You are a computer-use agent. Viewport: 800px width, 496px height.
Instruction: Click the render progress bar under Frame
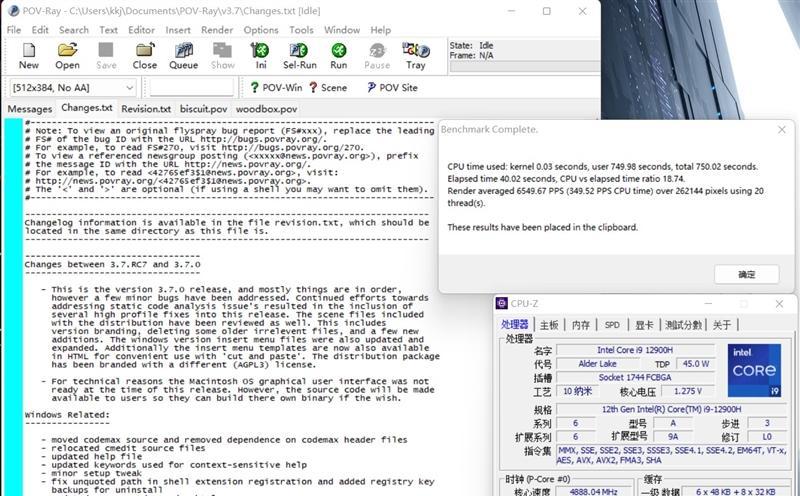tap(524, 67)
